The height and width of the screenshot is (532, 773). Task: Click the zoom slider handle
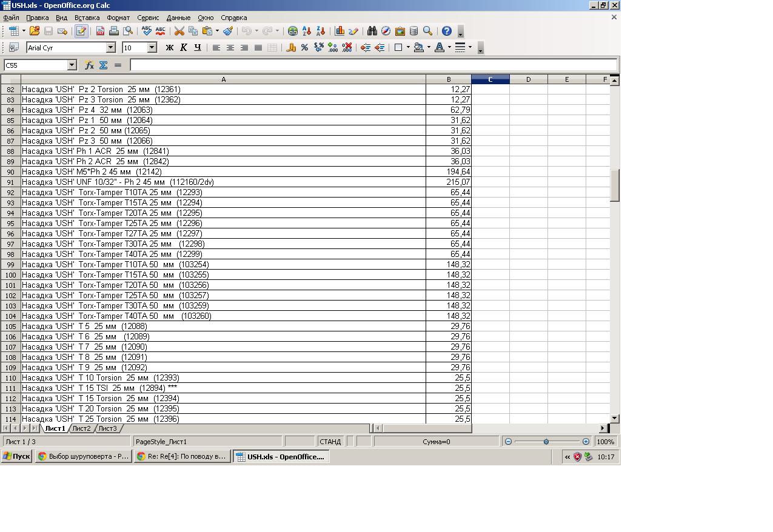[x=546, y=442]
